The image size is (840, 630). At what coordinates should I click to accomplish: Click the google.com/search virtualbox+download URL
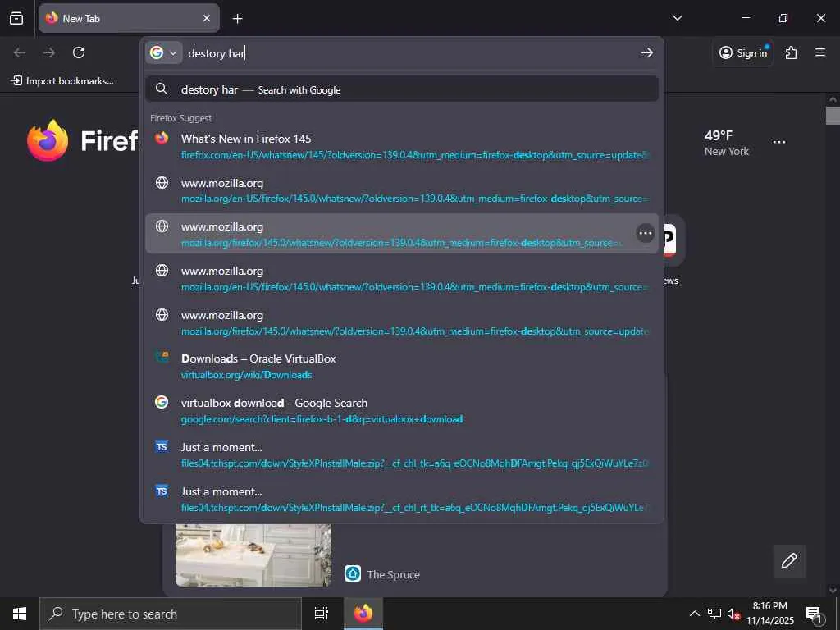pos(322,419)
